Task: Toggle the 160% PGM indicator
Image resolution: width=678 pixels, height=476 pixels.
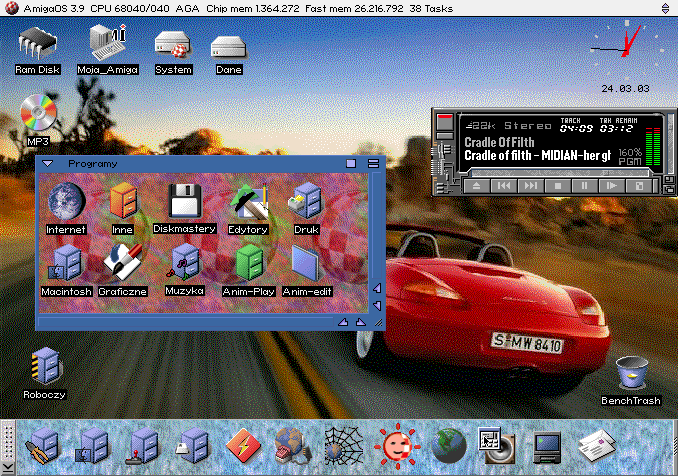Action: 630,157
